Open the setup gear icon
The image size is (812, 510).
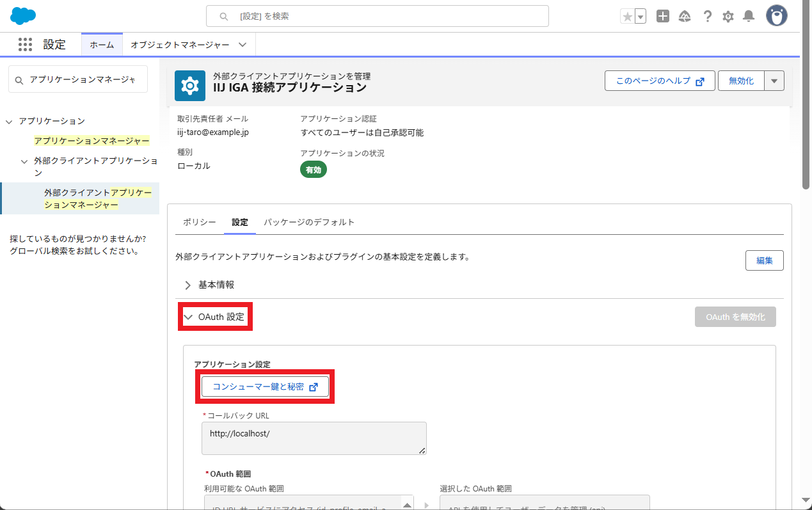coord(728,17)
